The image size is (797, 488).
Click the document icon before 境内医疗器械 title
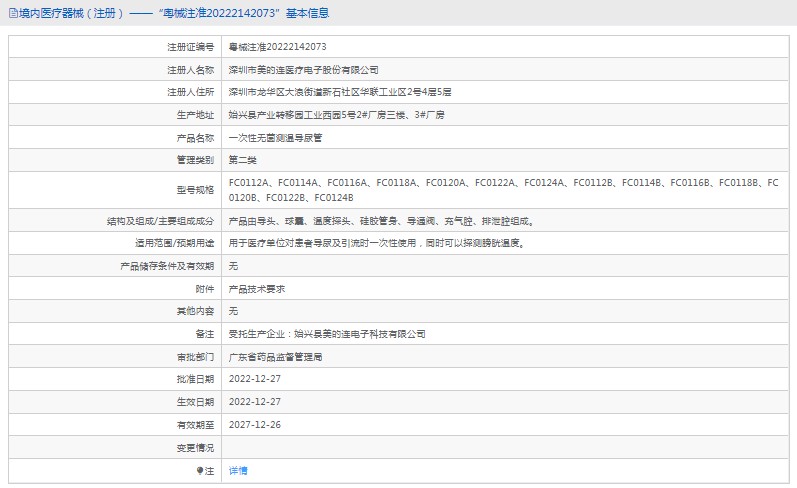tap(13, 13)
